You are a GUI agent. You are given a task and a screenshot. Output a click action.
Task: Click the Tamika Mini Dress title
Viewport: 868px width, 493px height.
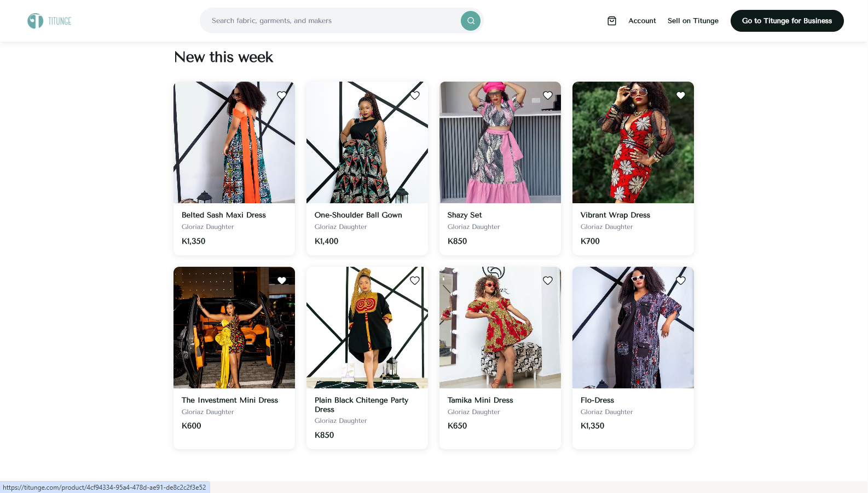(481, 400)
